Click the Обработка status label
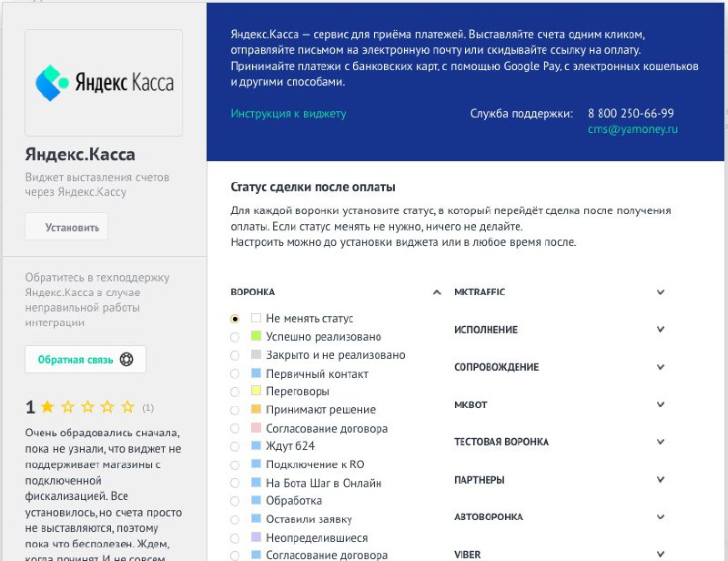Viewport: 728px width, 561px height. tap(294, 501)
